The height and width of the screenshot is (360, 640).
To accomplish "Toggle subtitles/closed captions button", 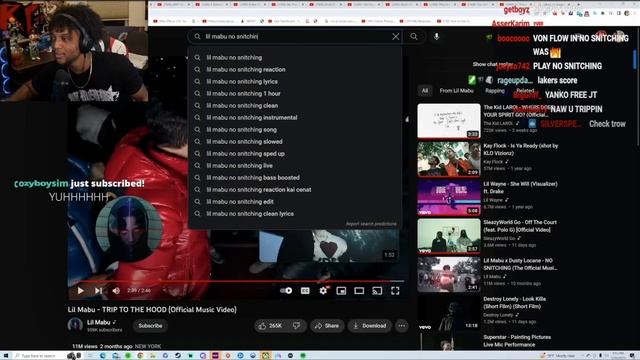I will (x=305, y=291).
